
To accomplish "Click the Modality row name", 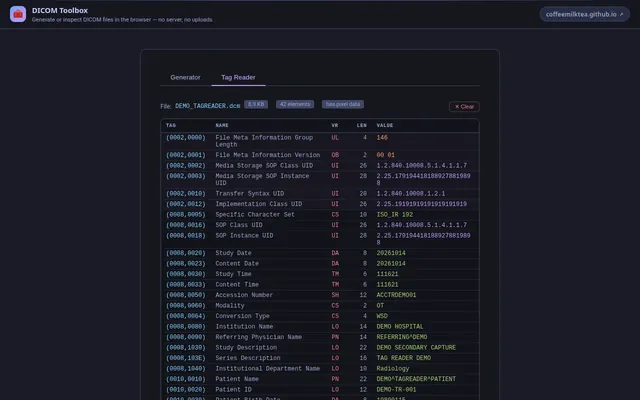I will (230, 306).
